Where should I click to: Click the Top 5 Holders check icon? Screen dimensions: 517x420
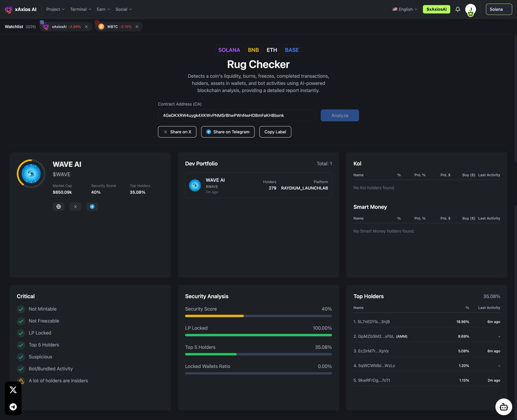[x=21, y=345]
